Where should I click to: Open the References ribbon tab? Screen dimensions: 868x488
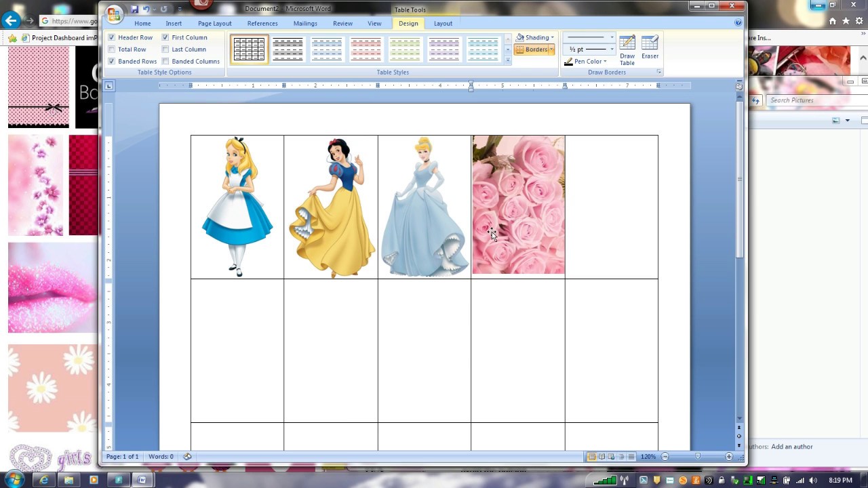(262, 24)
